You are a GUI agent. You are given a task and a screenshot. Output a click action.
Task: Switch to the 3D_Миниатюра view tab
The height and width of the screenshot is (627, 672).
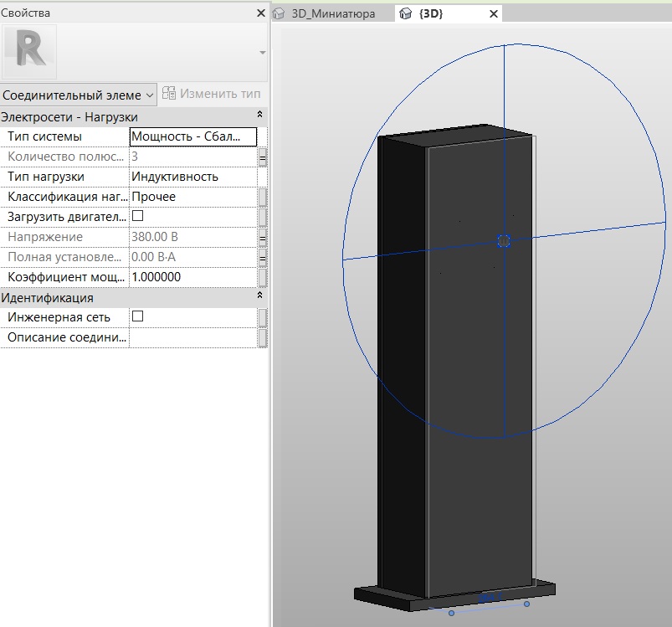pyautogui.click(x=332, y=13)
